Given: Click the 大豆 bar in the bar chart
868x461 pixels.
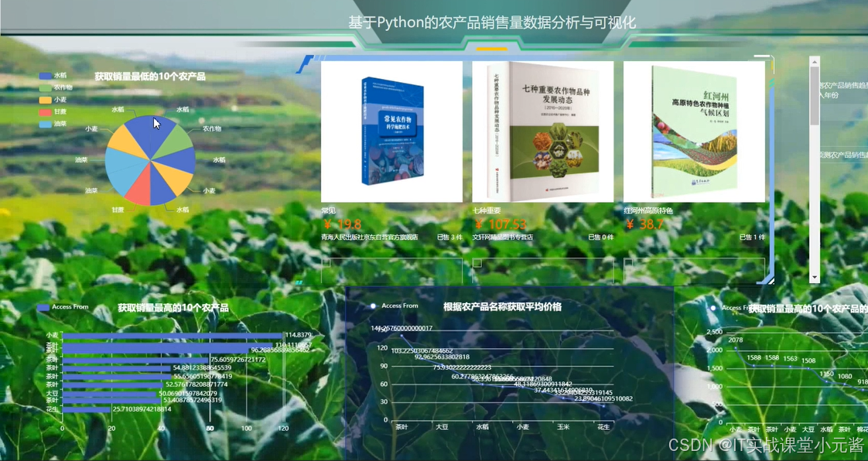Looking at the screenshot, I should coord(110,394).
